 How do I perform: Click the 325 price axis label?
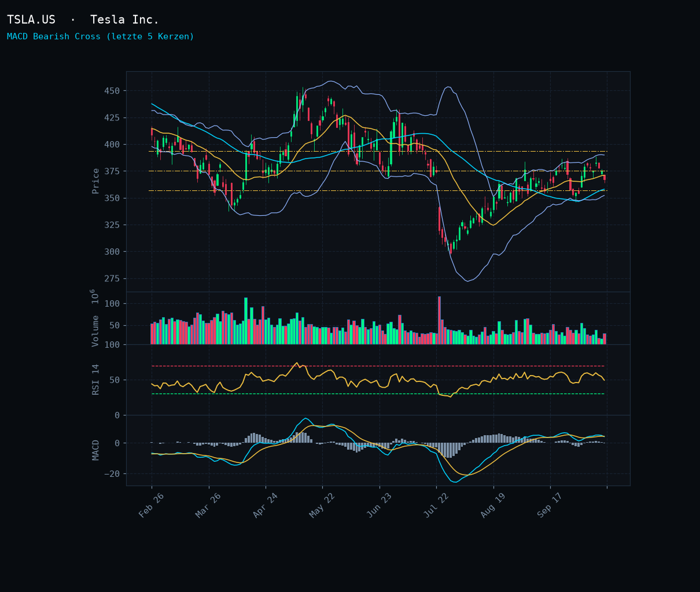click(112, 225)
